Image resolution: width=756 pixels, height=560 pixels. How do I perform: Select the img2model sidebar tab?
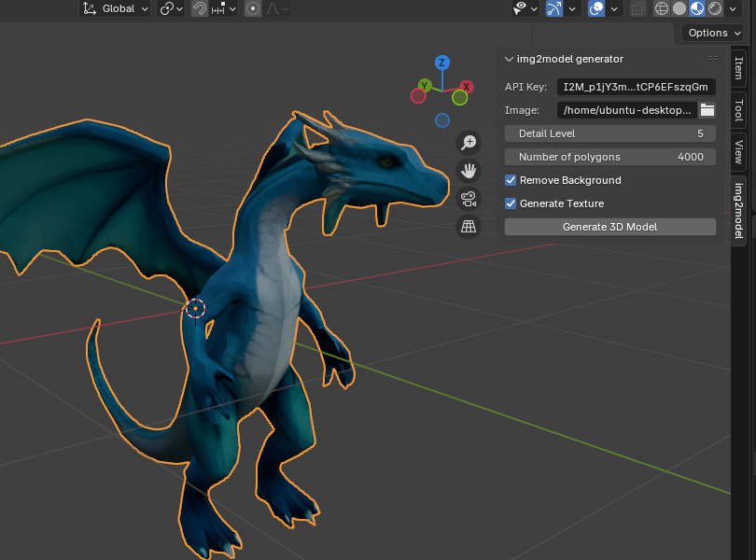738,210
